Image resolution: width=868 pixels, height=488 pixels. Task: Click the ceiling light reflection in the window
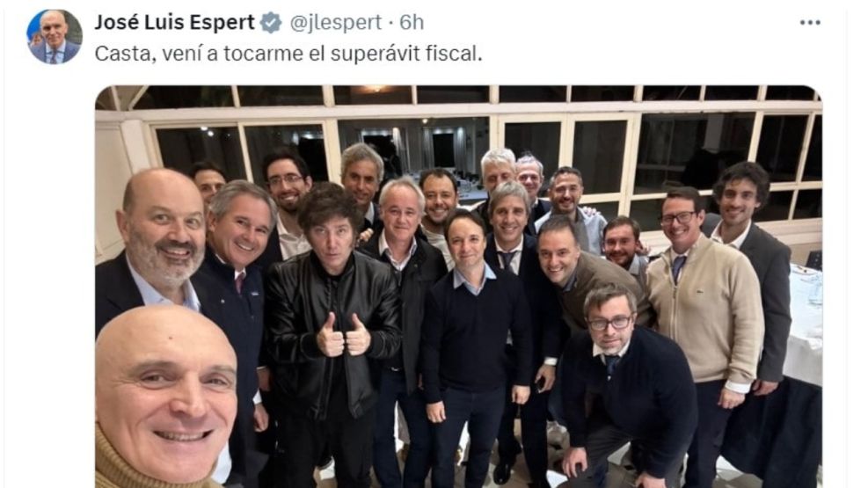pos(375,89)
